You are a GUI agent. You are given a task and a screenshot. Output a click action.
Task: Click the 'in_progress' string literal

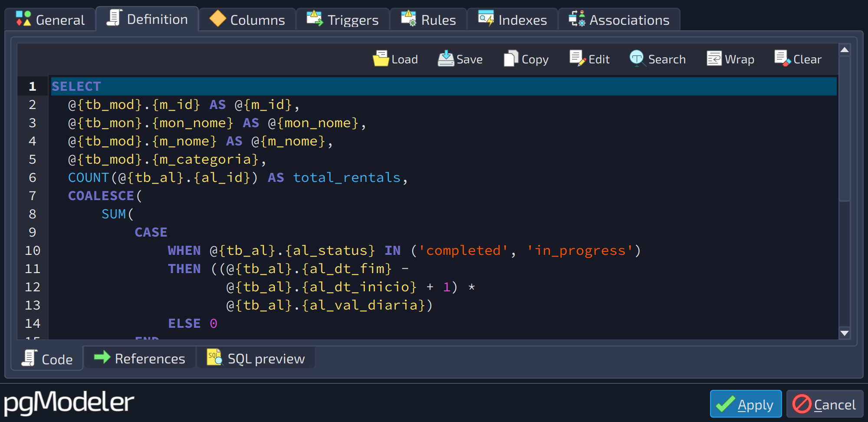(580, 251)
